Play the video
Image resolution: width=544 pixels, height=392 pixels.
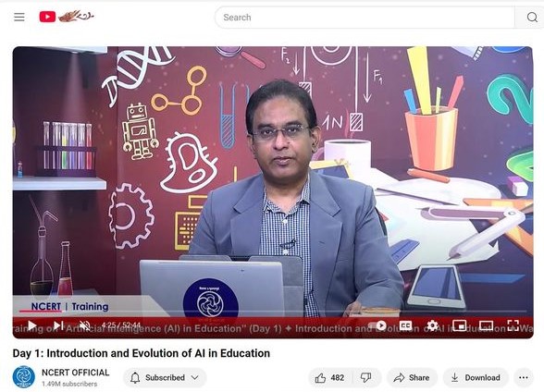point(31,325)
